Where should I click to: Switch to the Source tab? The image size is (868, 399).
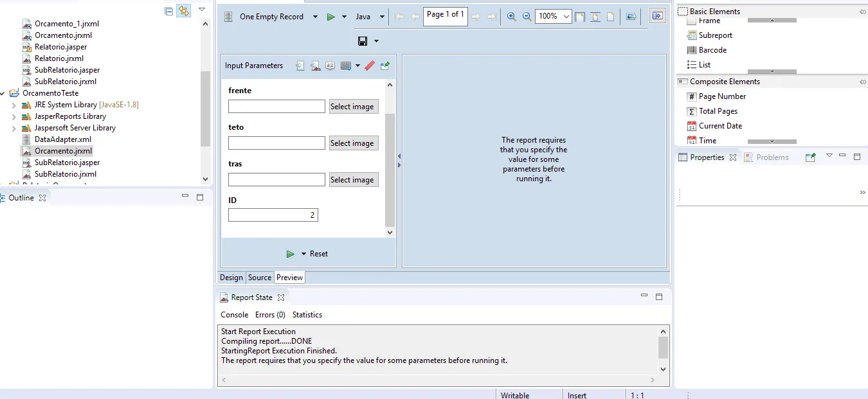(x=260, y=278)
